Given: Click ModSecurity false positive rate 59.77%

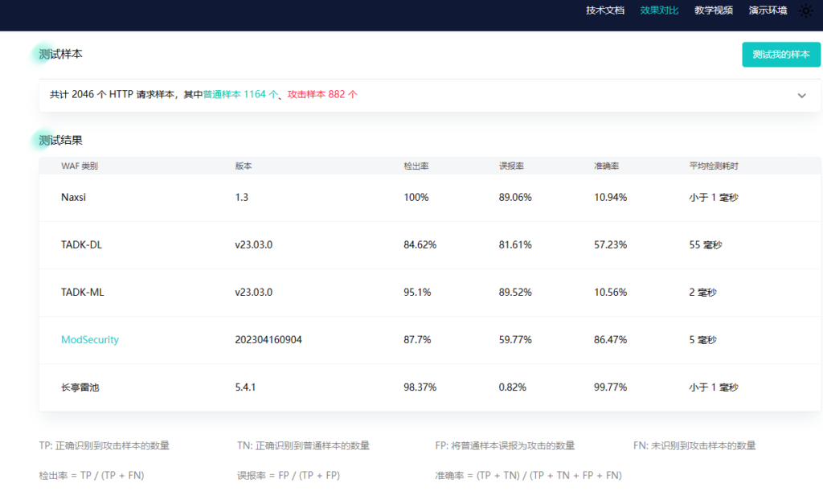Looking at the screenshot, I should 515,340.
